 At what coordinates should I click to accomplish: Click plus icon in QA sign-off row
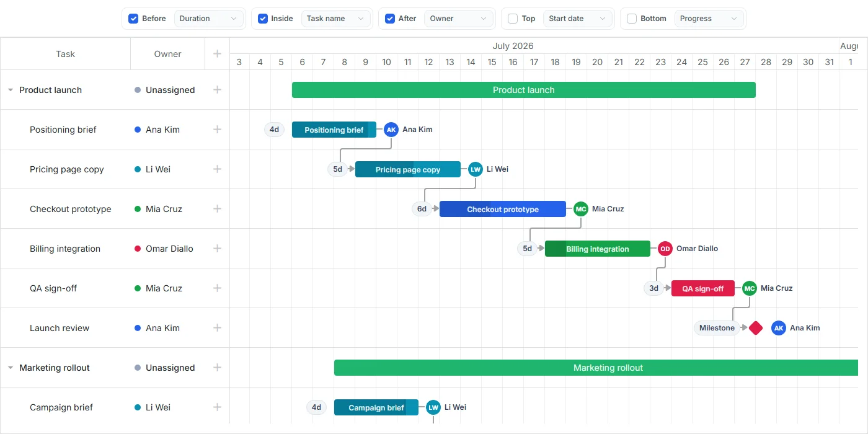217,288
